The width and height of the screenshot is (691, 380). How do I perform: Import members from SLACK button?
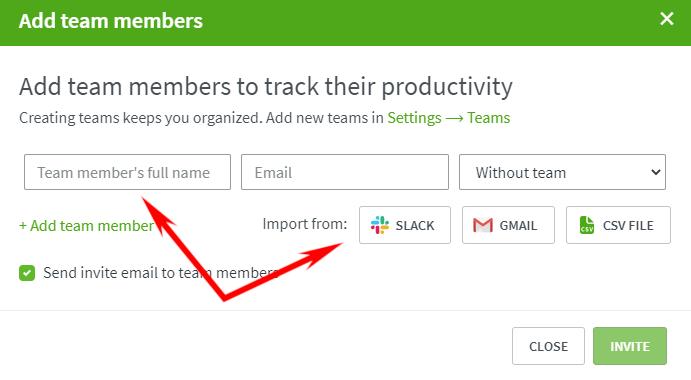(405, 225)
